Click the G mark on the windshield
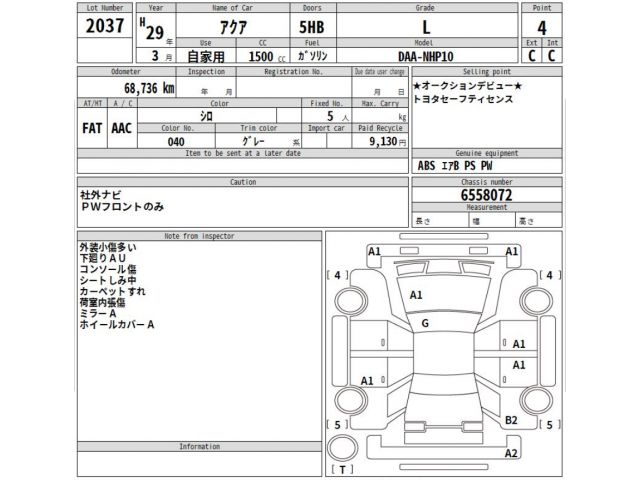 pos(425,323)
